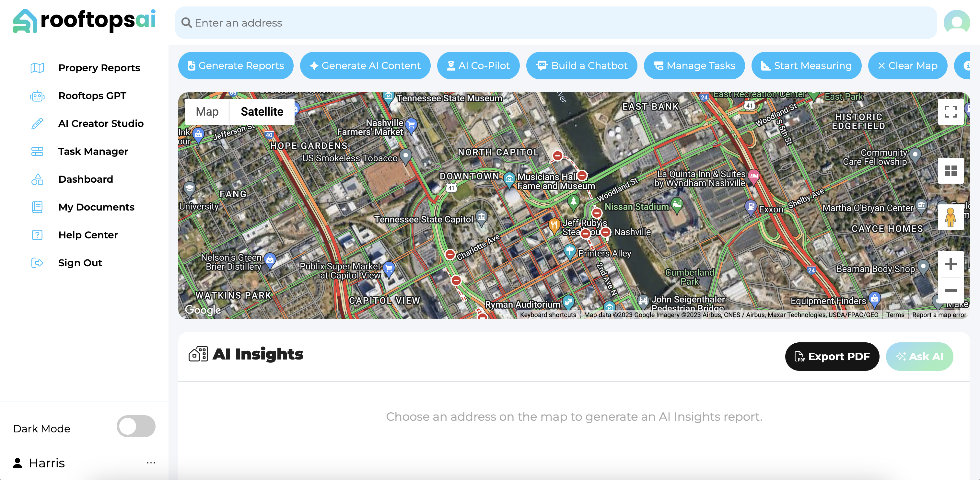Open map tilt grid control

[950, 171]
